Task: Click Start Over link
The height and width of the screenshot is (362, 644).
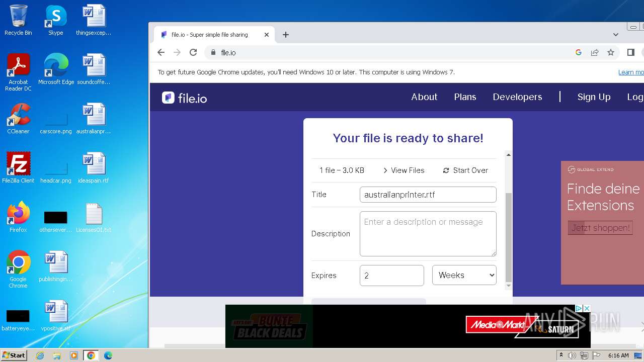Action: (465, 170)
